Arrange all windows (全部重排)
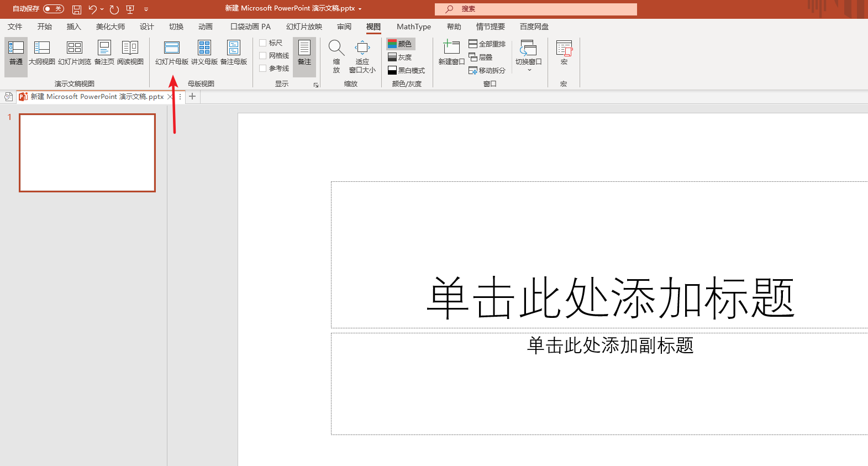Screen dimensions: 868x466 [487, 44]
